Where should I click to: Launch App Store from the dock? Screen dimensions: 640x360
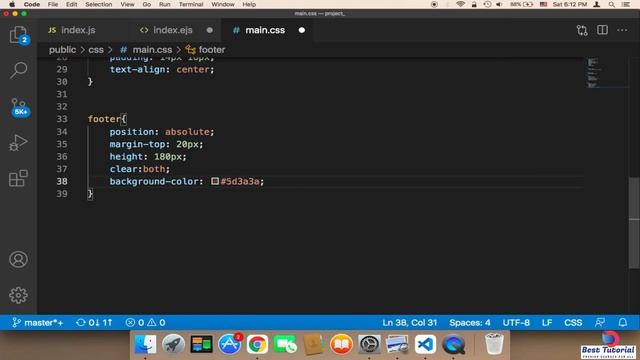click(229, 344)
